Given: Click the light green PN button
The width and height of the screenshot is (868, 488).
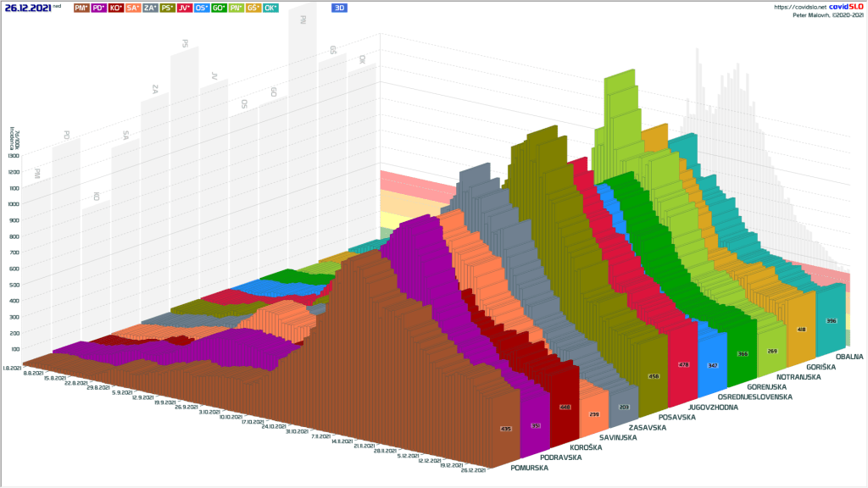Looking at the screenshot, I should pos(236,8).
